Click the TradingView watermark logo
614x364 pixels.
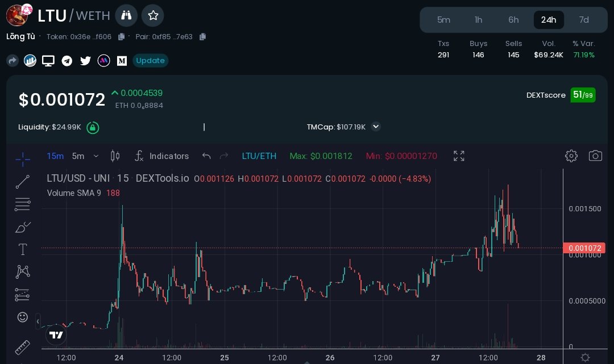coord(56,335)
